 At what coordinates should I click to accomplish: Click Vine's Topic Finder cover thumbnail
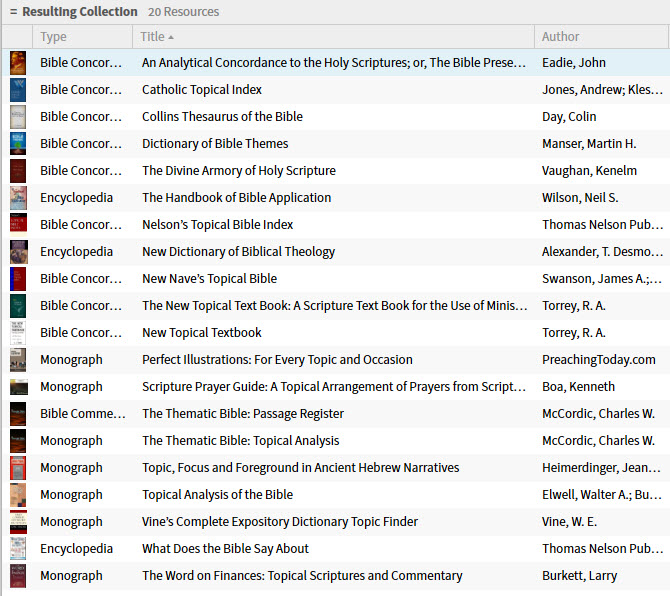[18, 522]
